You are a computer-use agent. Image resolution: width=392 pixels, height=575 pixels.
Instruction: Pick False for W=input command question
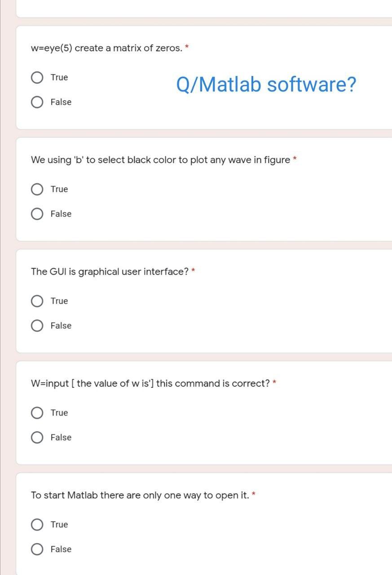(x=37, y=438)
